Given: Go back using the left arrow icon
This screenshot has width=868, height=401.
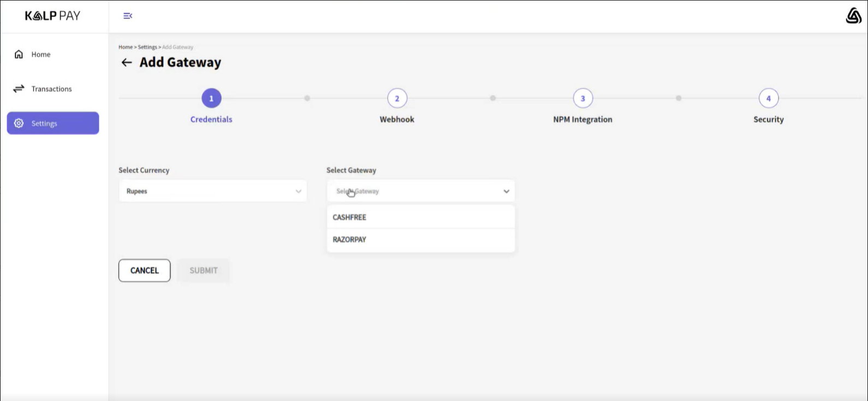Looking at the screenshot, I should [127, 63].
